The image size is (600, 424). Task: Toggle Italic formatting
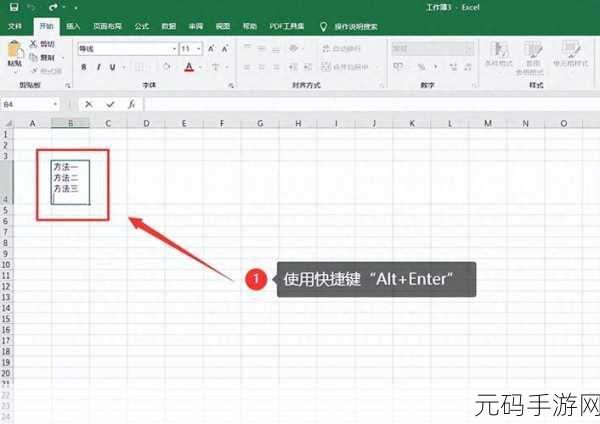[98, 67]
